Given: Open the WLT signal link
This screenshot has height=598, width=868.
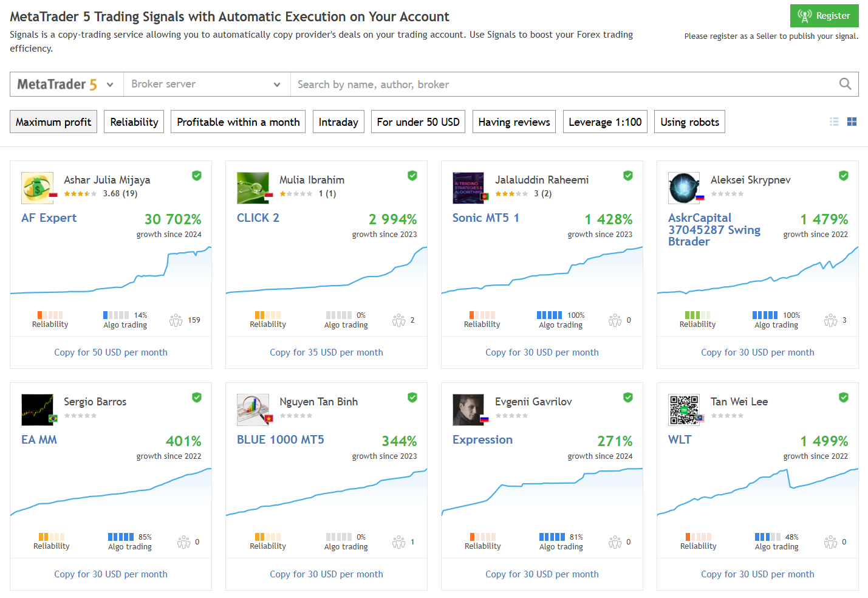Looking at the screenshot, I should point(680,439).
